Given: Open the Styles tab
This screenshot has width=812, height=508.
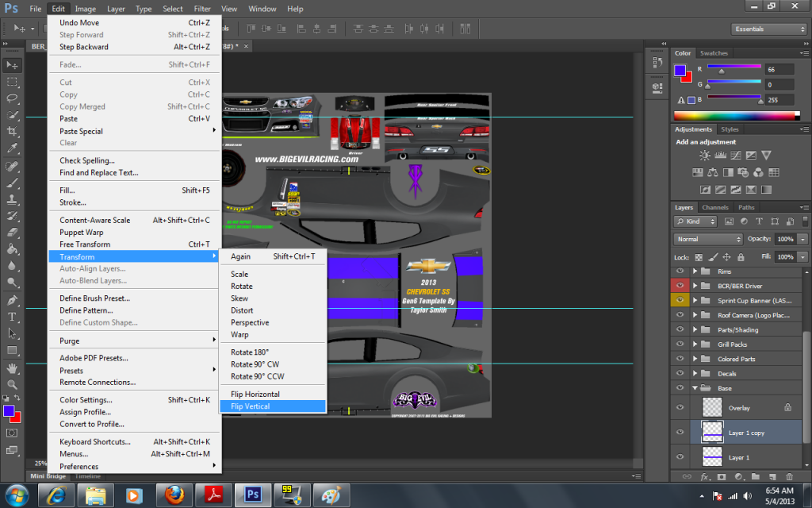Looking at the screenshot, I should pyautogui.click(x=730, y=129).
